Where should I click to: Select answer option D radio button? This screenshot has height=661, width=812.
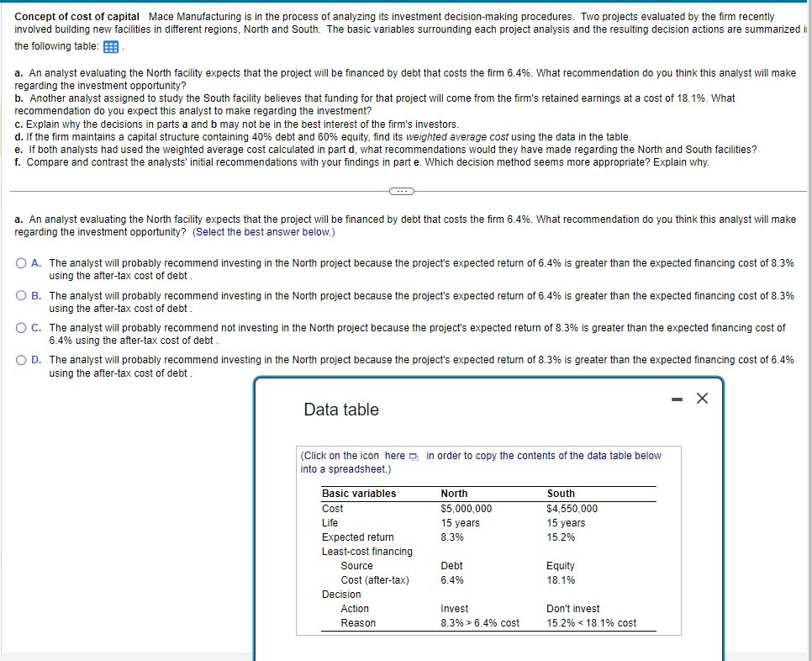[x=21, y=360]
